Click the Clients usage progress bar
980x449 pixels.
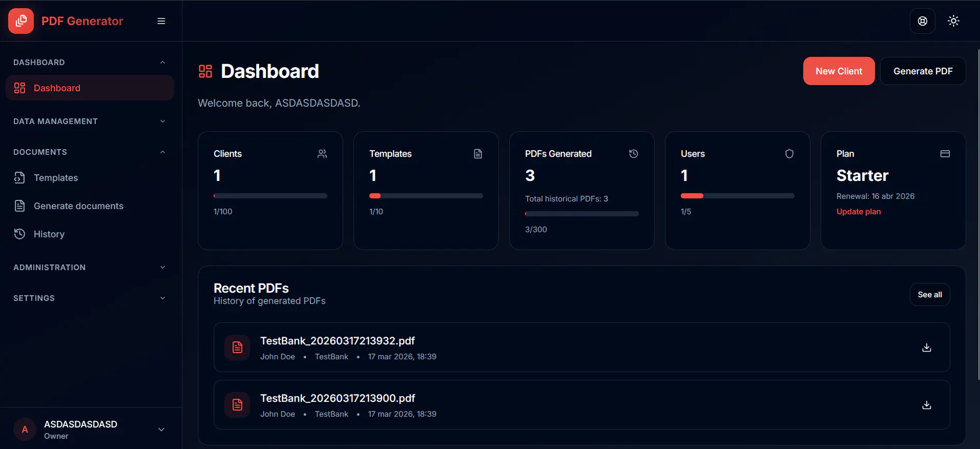(x=270, y=196)
